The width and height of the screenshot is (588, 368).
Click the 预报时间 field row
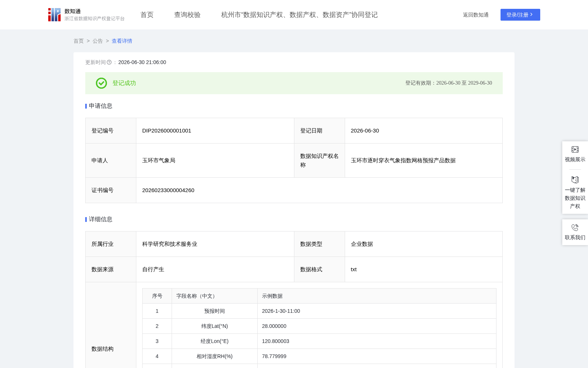[319, 311]
